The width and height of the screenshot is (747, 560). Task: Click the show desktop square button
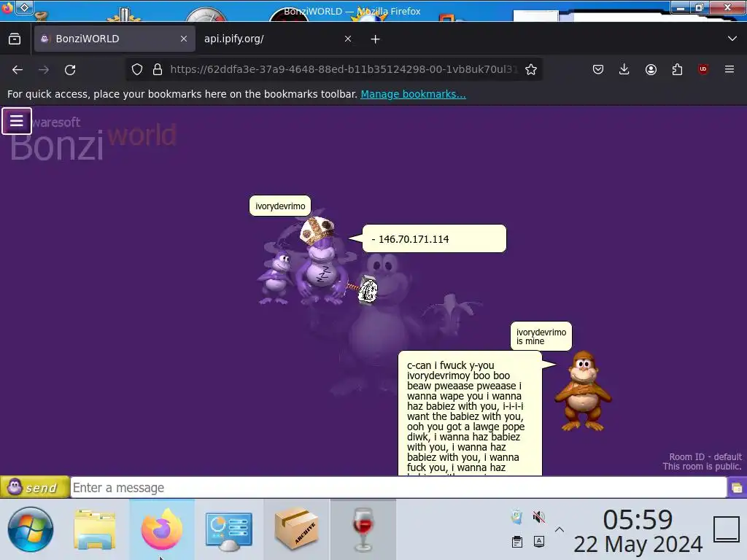click(727, 529)
